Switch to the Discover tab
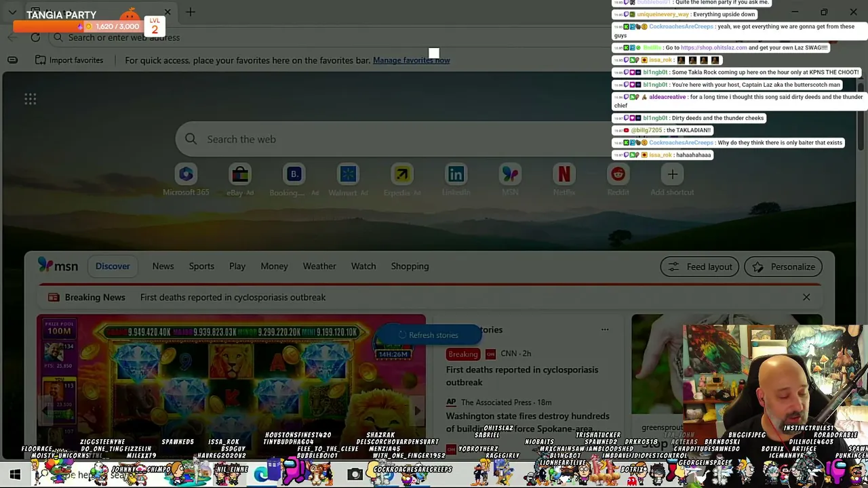The image size is (868, 488). coord(113,266)
